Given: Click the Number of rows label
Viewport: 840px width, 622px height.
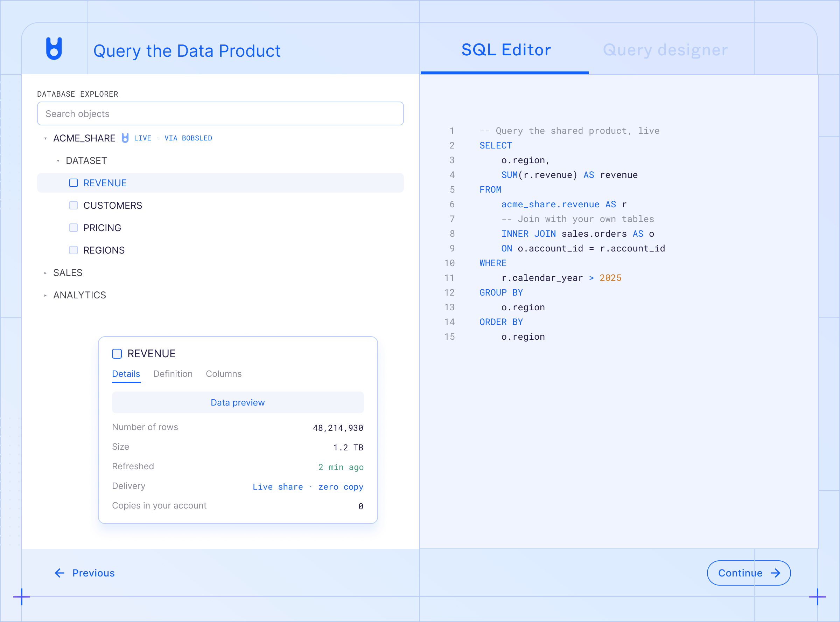Looking at the screenshot, I should click(145, 427).
